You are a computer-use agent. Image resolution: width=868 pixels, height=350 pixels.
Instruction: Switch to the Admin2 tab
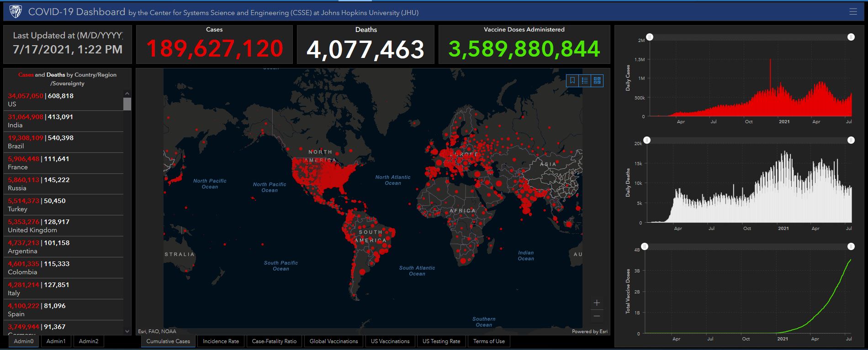pyautogui.click(x=89, y=341)
